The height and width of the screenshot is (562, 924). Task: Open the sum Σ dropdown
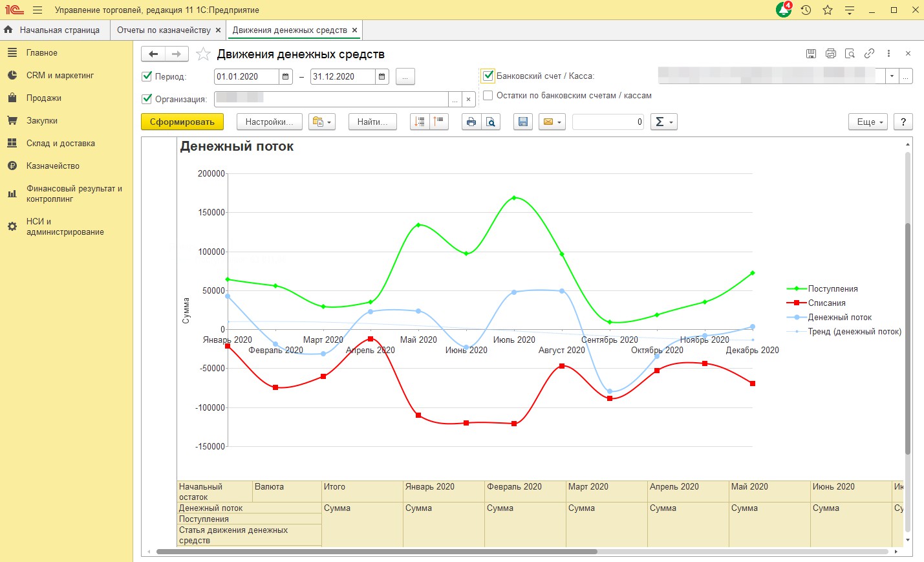click(663, 122)
